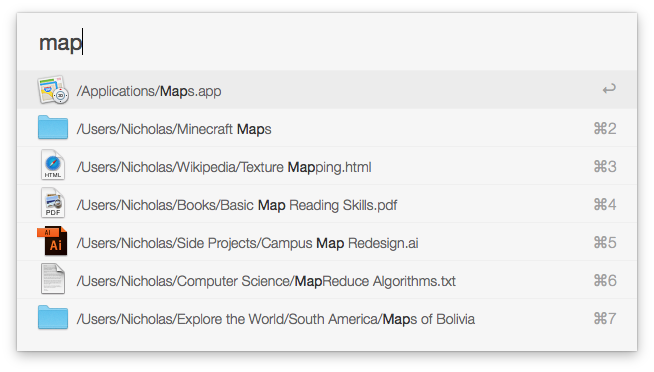Open the /Applications/Maps.app result
This screenshot has height=372, width=654.
pyautogui.click(x=327, y=90)
